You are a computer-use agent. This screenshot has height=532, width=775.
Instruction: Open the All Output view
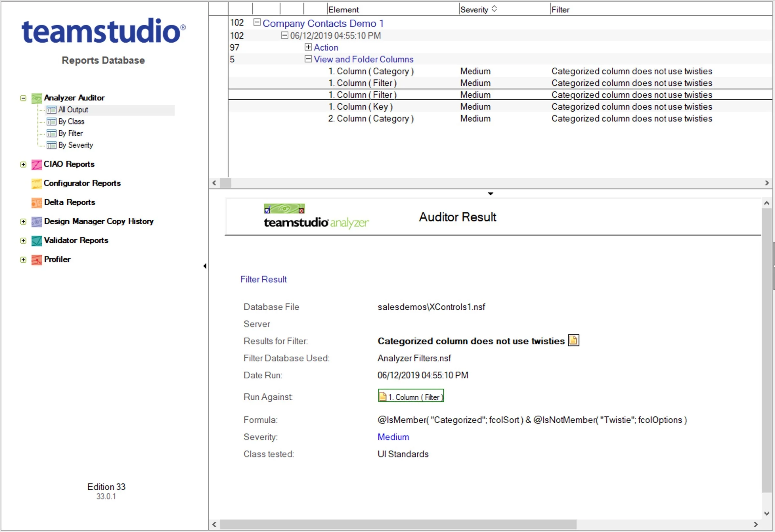(73, 110)
